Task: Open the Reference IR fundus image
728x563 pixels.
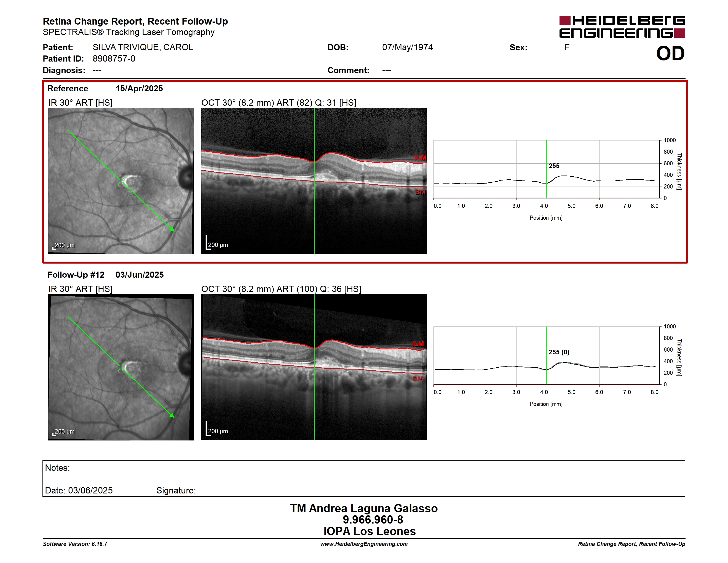Action: point(121,181)
